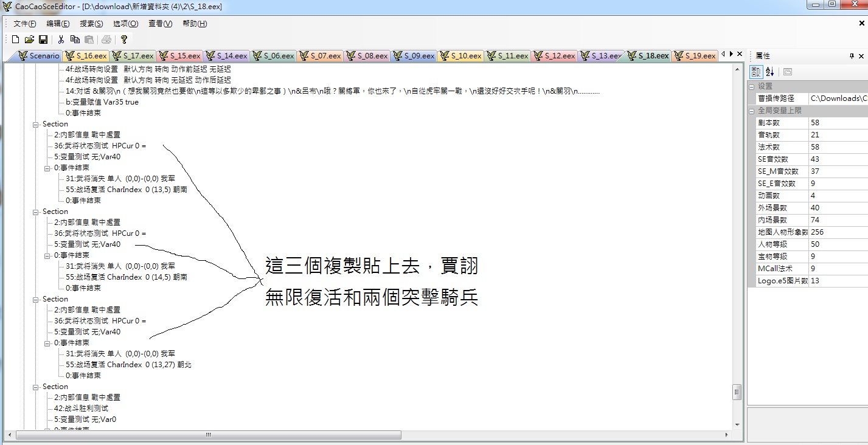
Task: Switch to the S_15.eex tab
Action: pyautogui.click(x=179, y=56)
